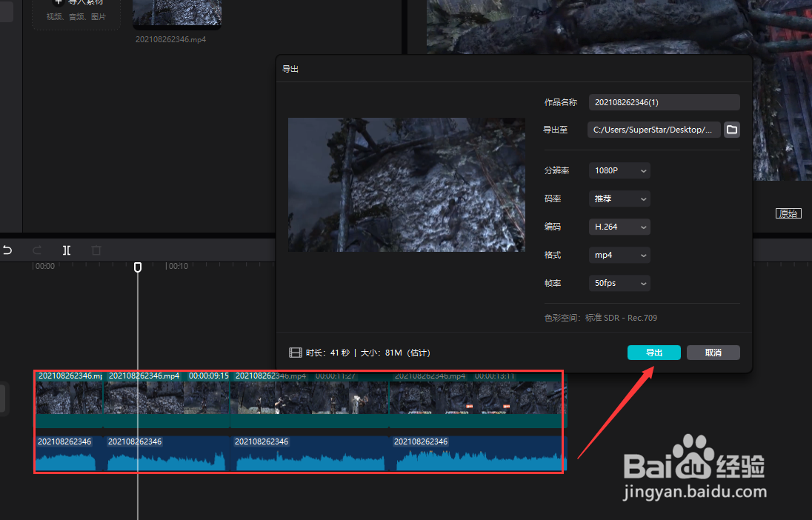Click the 取消 cancel button
Viewport: 812px width, 520px height.
(713, 352)
